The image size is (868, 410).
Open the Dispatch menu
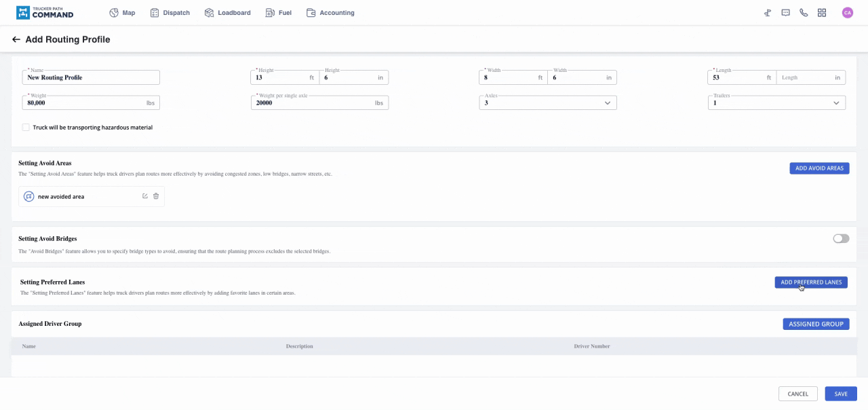(x=170, y=13)
